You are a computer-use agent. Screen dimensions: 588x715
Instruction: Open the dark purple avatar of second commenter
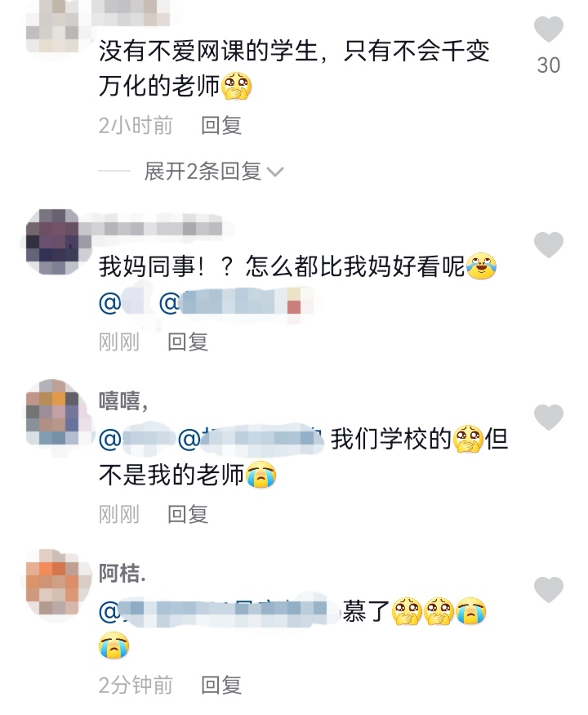pyautogui.click(x=52, y=242)
